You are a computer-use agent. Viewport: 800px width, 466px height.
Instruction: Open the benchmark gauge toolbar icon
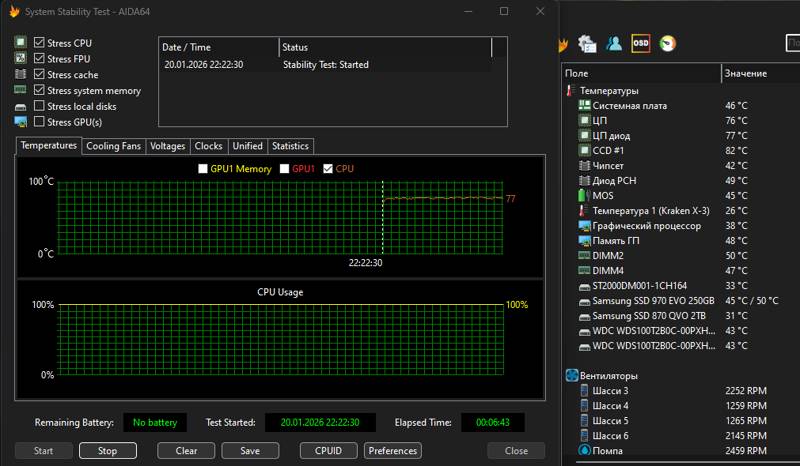(x=668, y=44)
